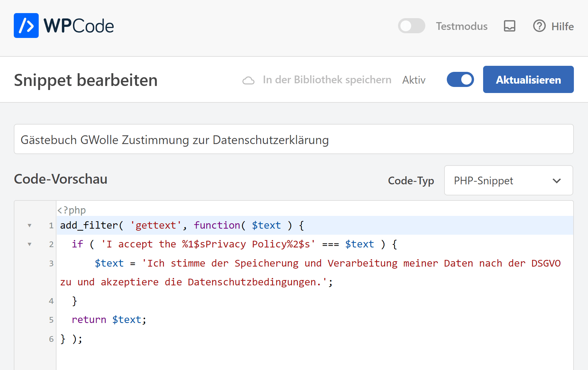The image size is (588, 370).
Task: Click the WPCode wordmark text
Action: (x=79, y=26)
